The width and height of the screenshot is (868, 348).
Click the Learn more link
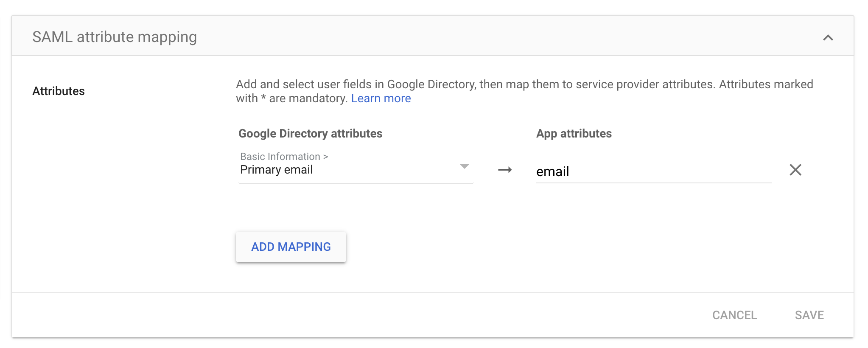tap(381, 98)
